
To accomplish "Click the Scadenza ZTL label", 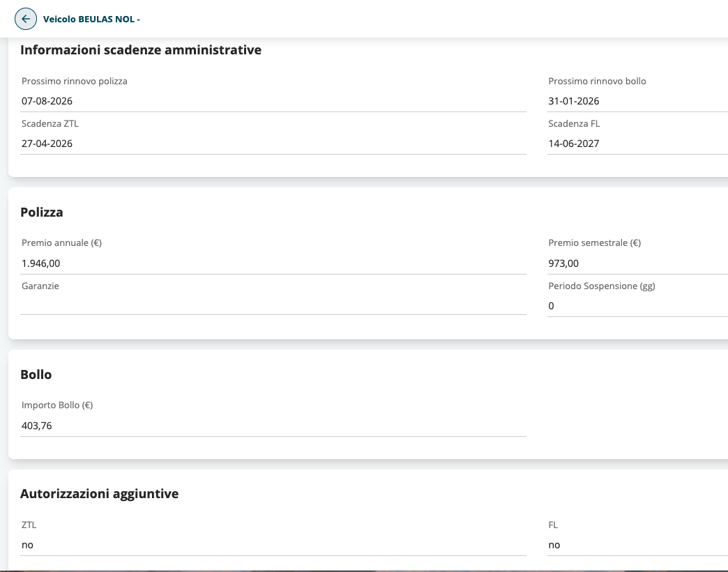I will pos(50,124).
